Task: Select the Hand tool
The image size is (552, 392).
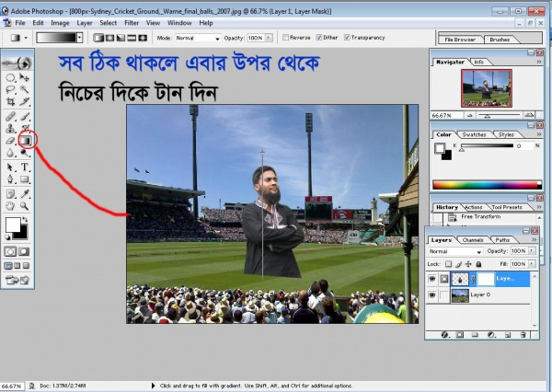Action: [11, 206]
